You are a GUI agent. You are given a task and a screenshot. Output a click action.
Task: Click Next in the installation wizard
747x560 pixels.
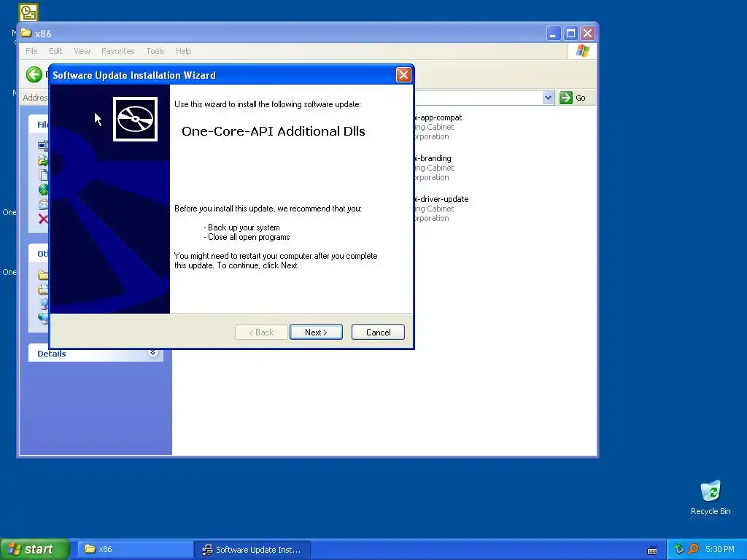(x=316, y=332)
